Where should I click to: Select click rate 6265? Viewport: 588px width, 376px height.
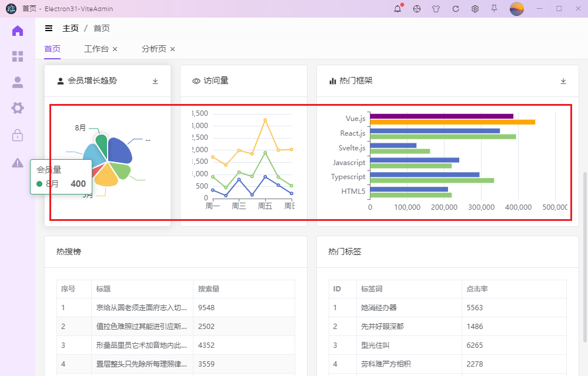[475, 345]
